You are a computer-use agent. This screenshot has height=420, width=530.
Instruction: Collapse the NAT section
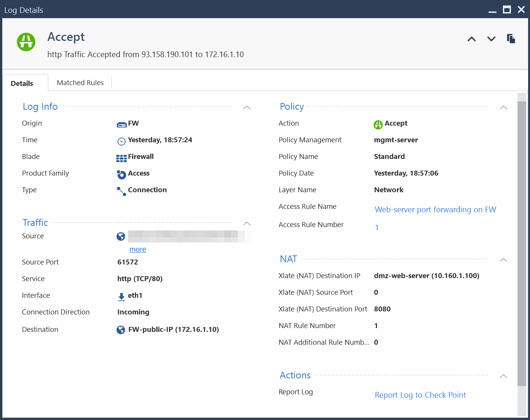point(503,260)
